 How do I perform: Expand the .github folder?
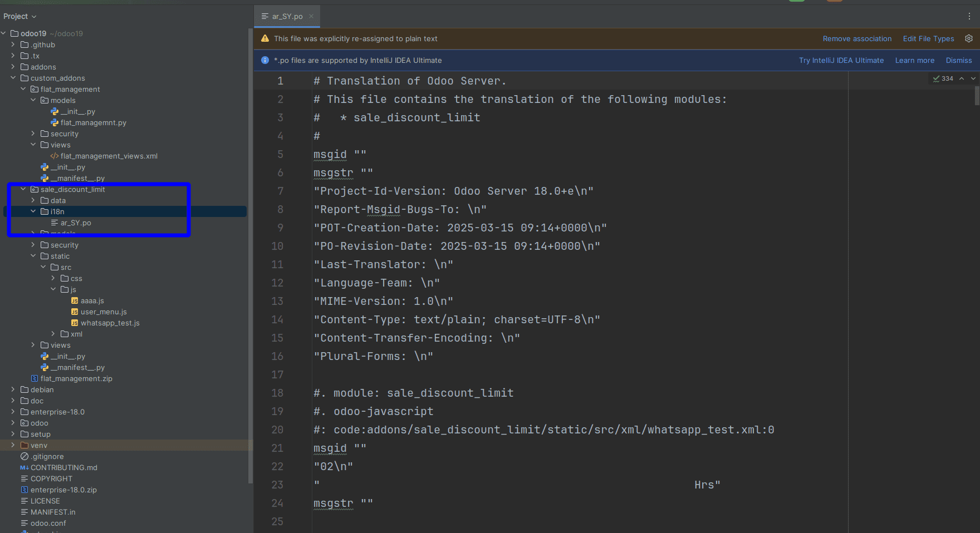point(13,45)
